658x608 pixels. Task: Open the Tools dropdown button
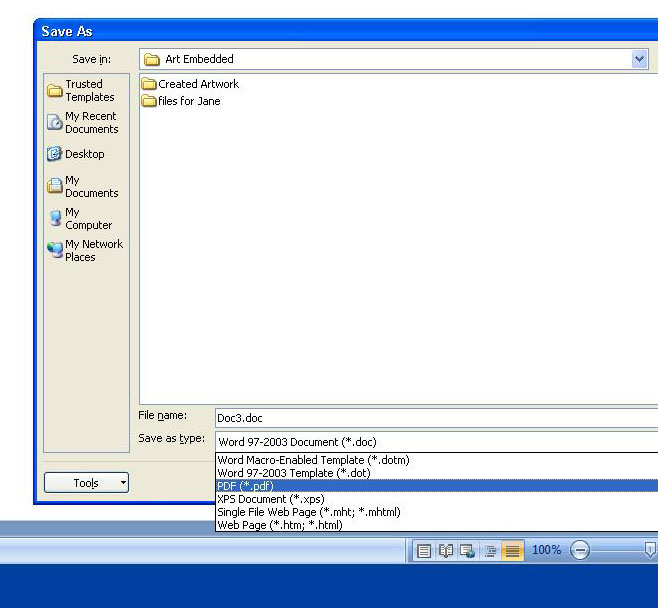pos(86,483)
